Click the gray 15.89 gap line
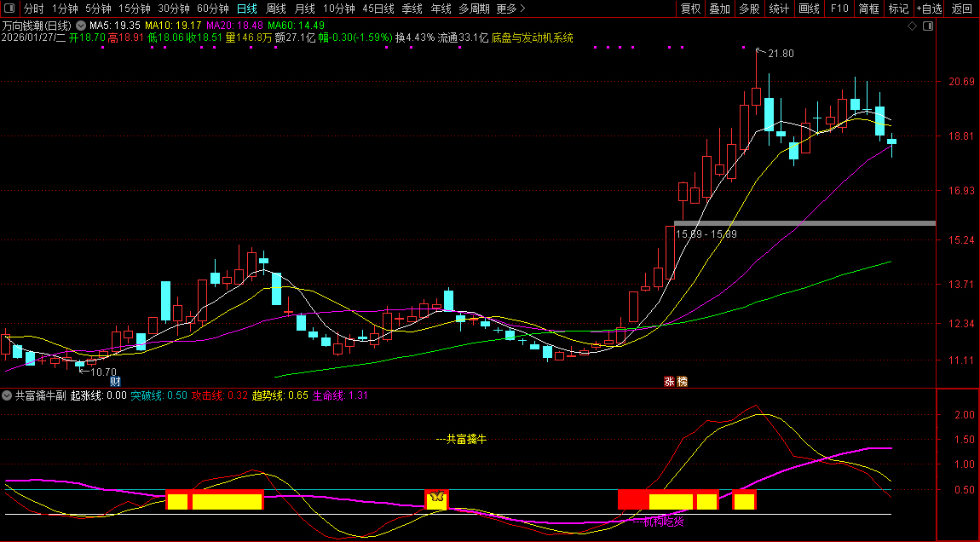 point(805,223)
